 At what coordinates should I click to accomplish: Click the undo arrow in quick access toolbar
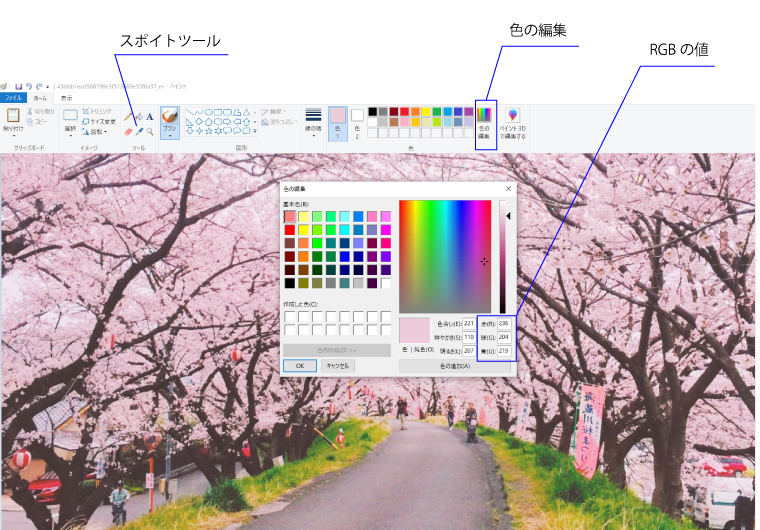pyautogui.click(x=29, y=87)
